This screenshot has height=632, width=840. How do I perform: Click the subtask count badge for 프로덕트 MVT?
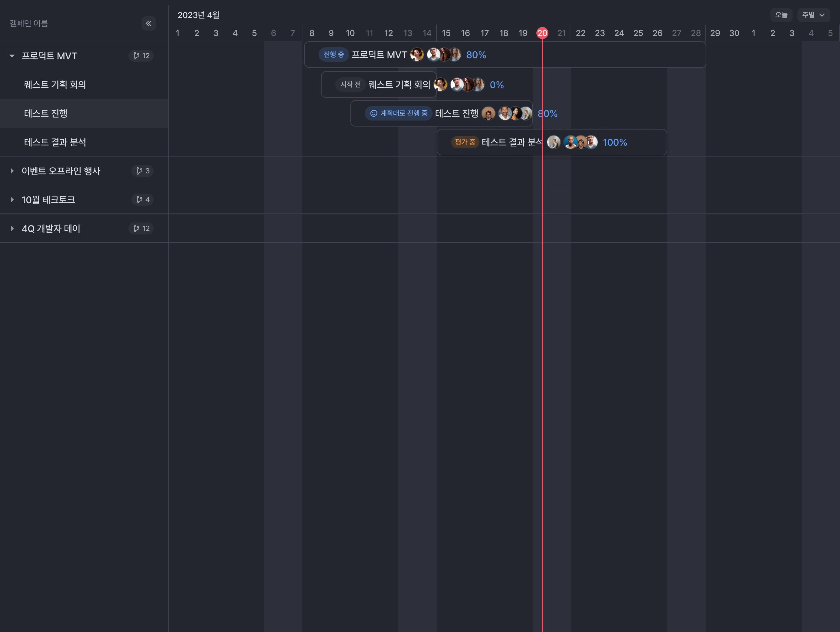coord(141,56)
